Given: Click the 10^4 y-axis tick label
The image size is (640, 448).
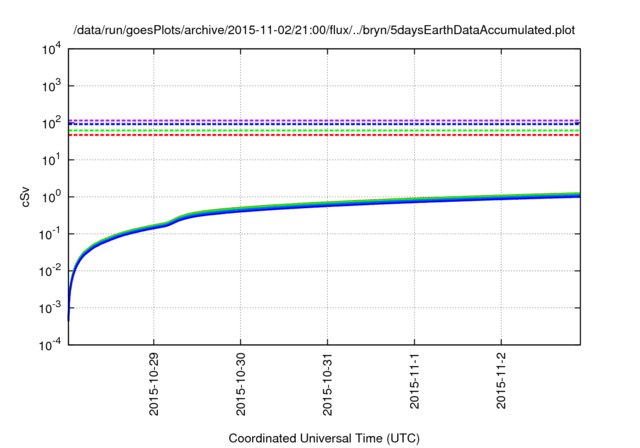Looking at the screenshot, I should [51, 49].
